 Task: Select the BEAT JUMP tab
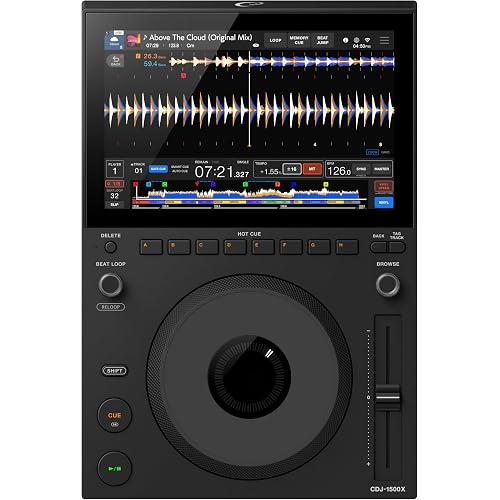click(322, 40)
